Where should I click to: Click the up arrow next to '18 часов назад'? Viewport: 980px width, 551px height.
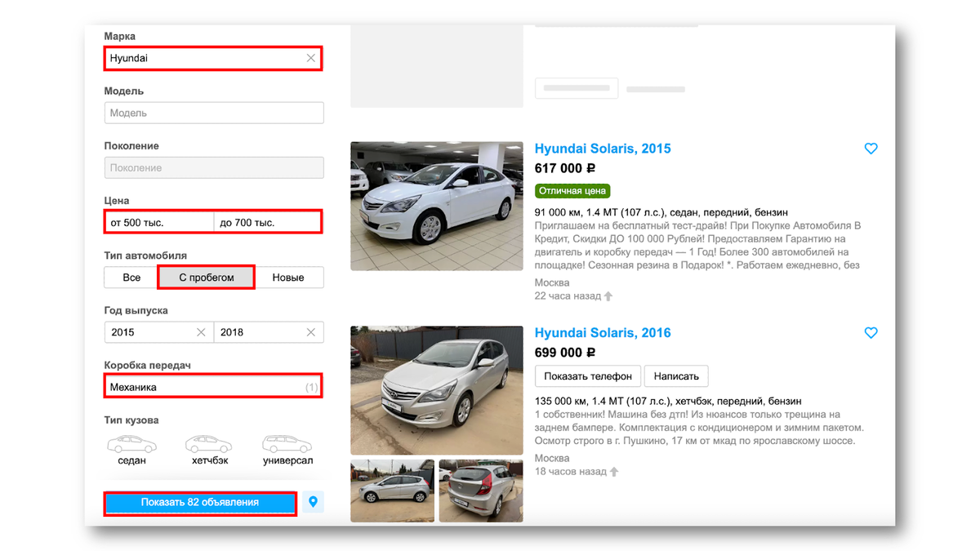click(x=614, y=472)
